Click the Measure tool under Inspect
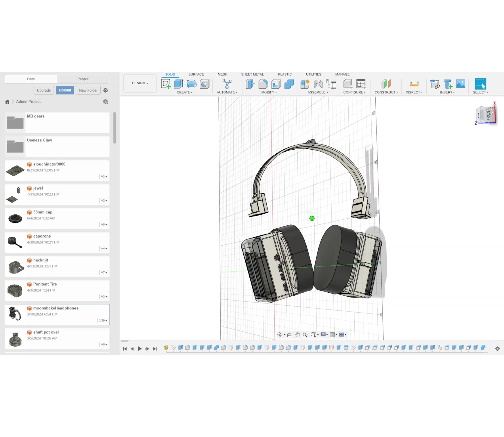Image resolution: width=504 pixels, height=437 pixels. point(414,84)
